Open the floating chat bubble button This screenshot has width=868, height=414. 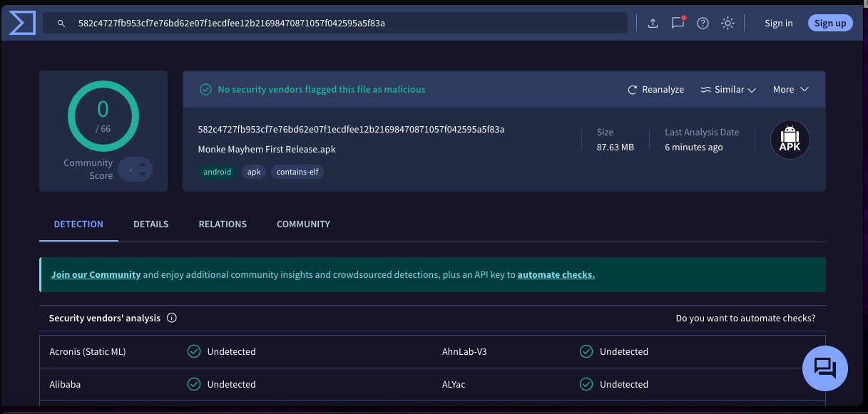[824, 368]
